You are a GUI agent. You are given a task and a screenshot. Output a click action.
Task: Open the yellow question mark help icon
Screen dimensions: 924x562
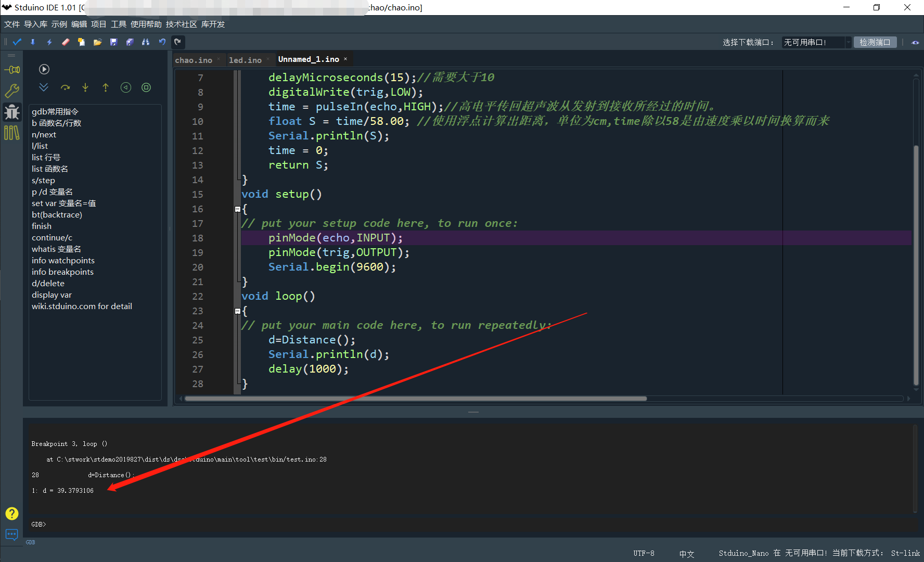pos(12,514)
